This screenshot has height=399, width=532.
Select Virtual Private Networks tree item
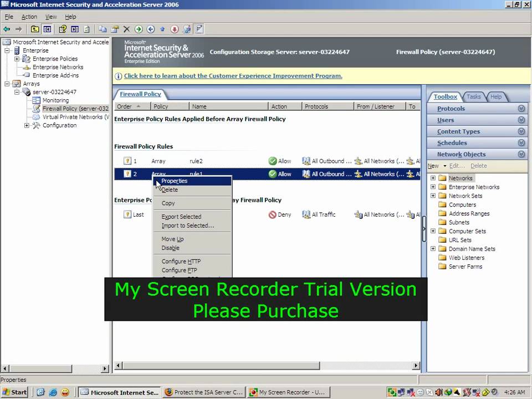coord(75,117)
